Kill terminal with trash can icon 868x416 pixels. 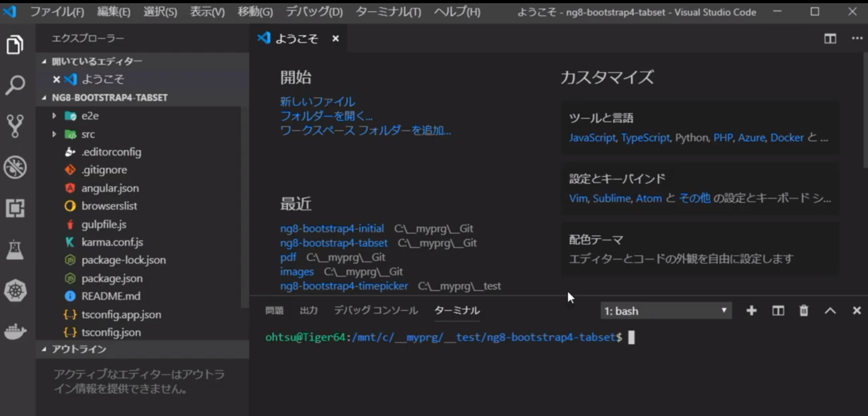(804, 311)
